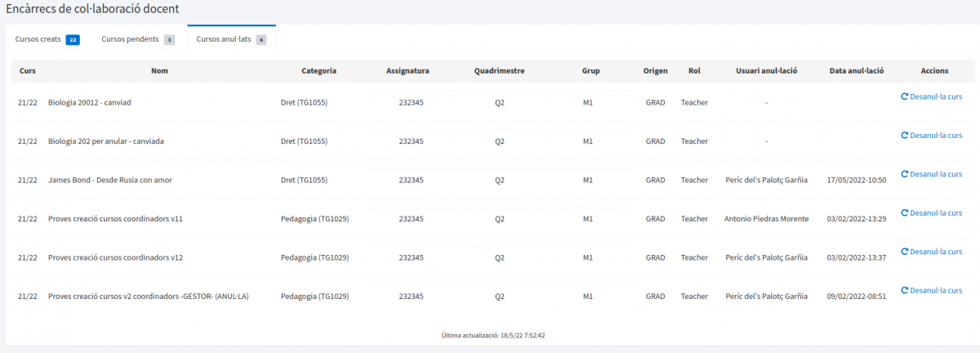Click the restore icon for coordinadors v11 row

pyautogui.click(x=904, y=212)
